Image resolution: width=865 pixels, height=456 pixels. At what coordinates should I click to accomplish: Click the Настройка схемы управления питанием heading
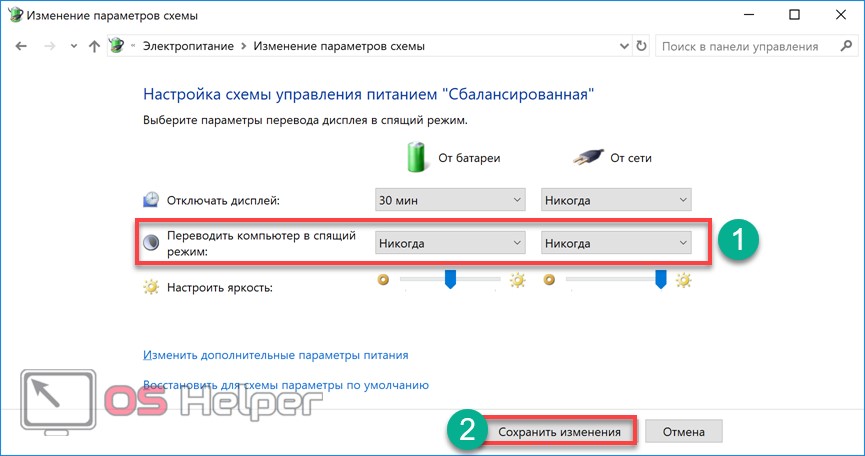click(x=369, y=94)
